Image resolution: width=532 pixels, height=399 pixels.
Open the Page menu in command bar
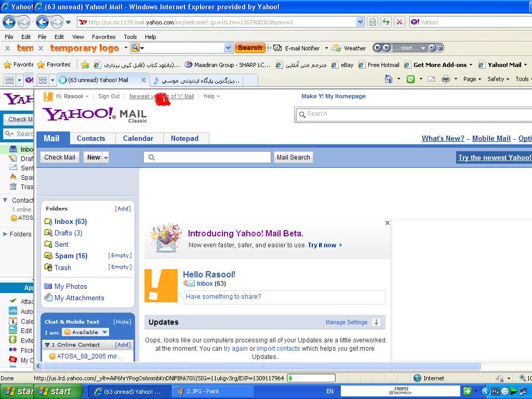(472, 79)
